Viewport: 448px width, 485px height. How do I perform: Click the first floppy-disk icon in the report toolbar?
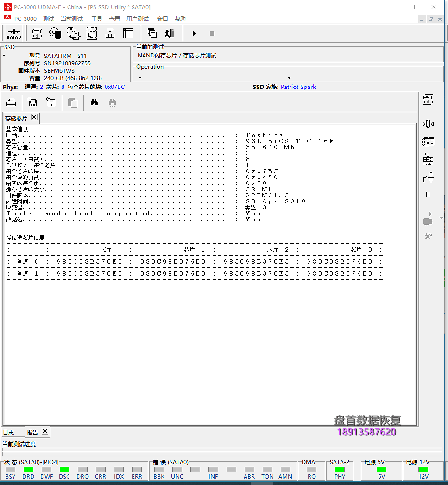click(x=32, y=102)
